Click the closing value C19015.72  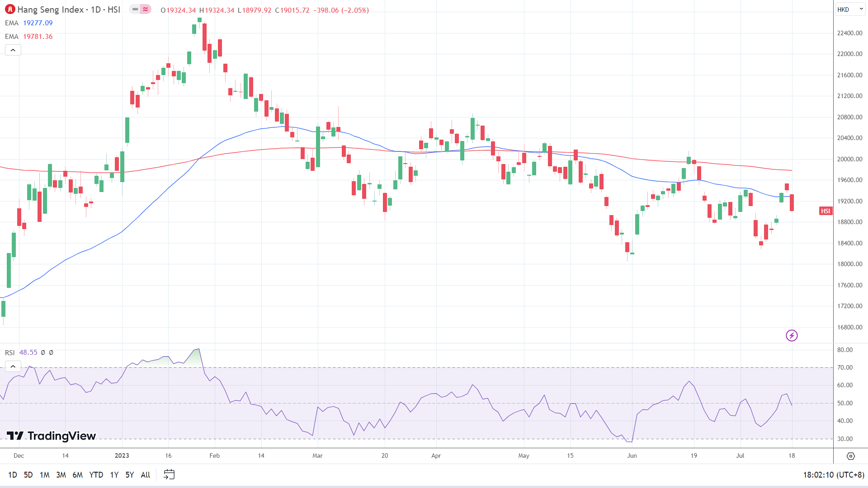(292, 10)
